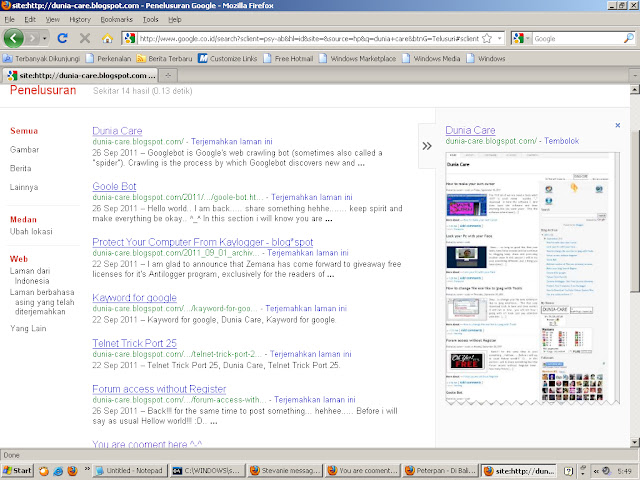Open the back/forward history dropdown arrow
The image size is (640, 480).
coord(44,39)
